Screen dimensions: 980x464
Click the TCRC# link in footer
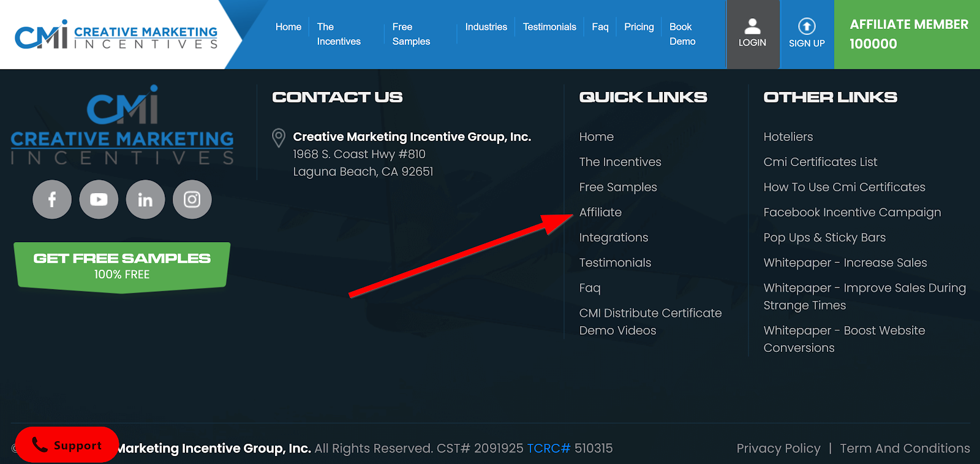coord(549,448)
